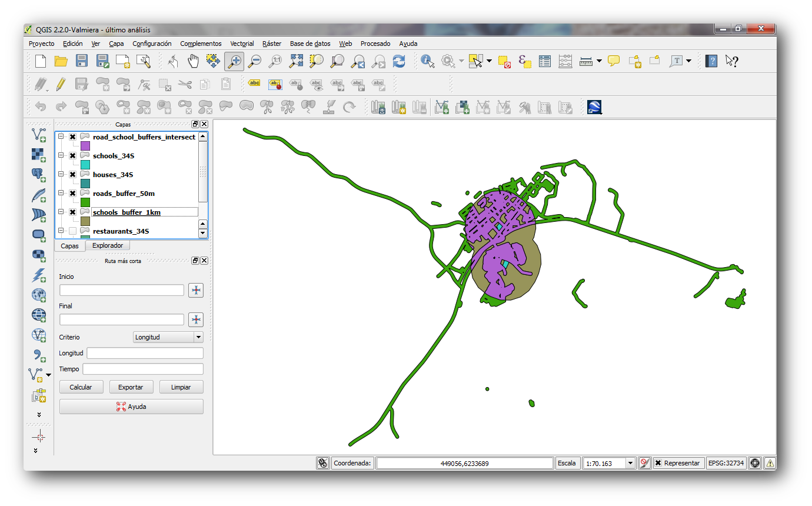The width and height of the screenshot is (812, 506).
Task: Show the restaurants_34S layer
Action: click(x=72, y=231)
